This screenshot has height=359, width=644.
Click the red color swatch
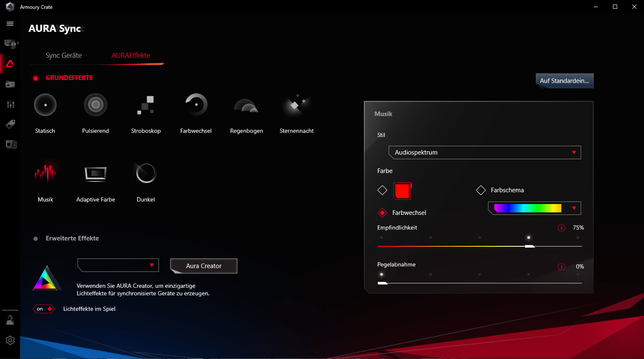(402, 191)
